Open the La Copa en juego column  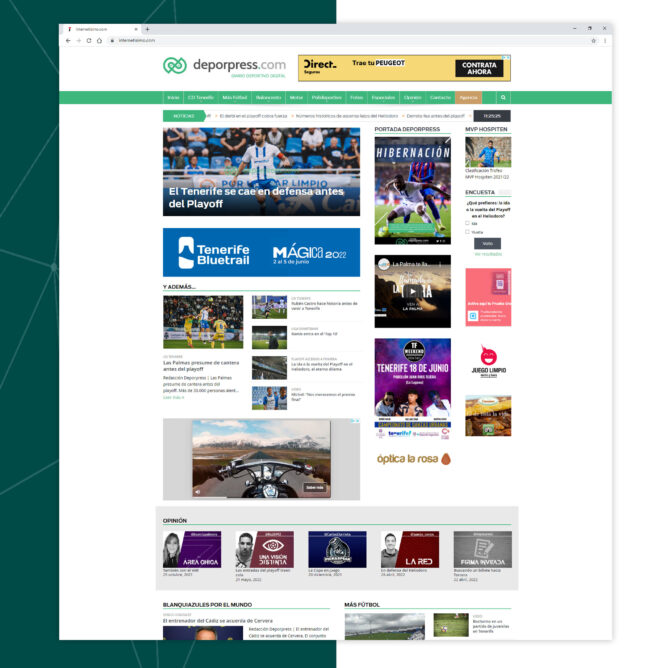(x=337, y=549)
